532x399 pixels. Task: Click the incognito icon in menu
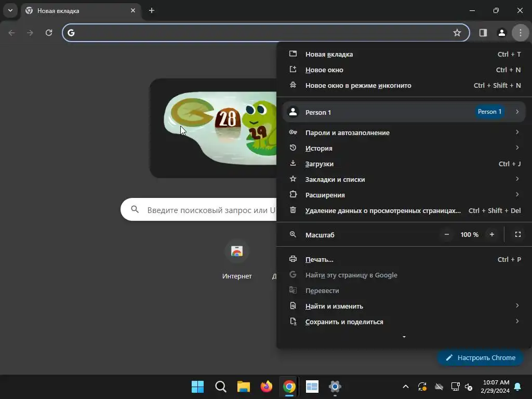293,85
